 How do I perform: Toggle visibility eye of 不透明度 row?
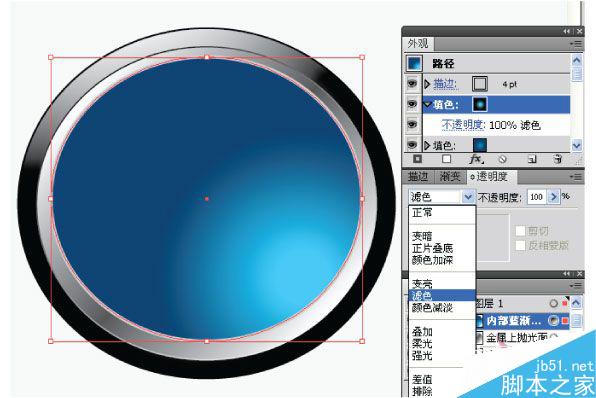pyautogui.click(x=412, y=124)
